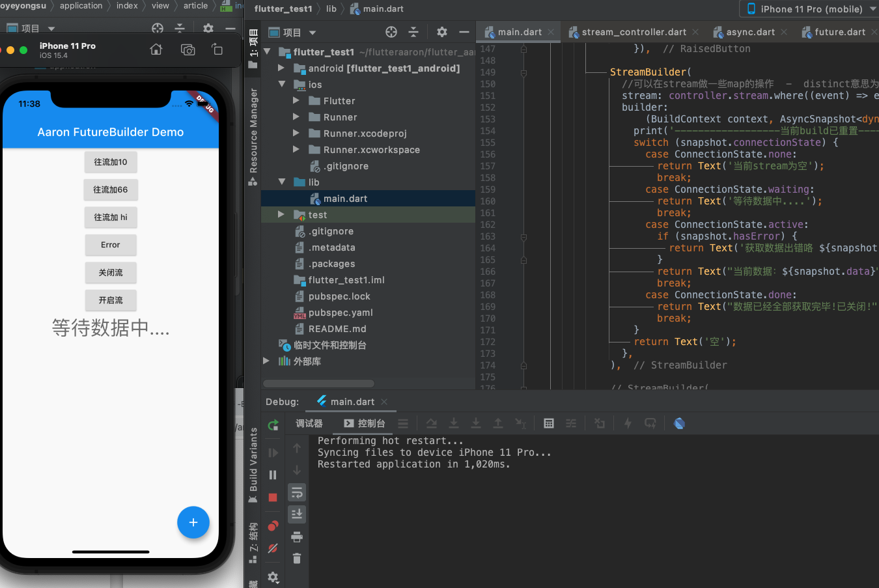Screen dimensions: 879x588
Task: Switch to stream_controller.dart editor tab
Action: click(x=634, y=32)
